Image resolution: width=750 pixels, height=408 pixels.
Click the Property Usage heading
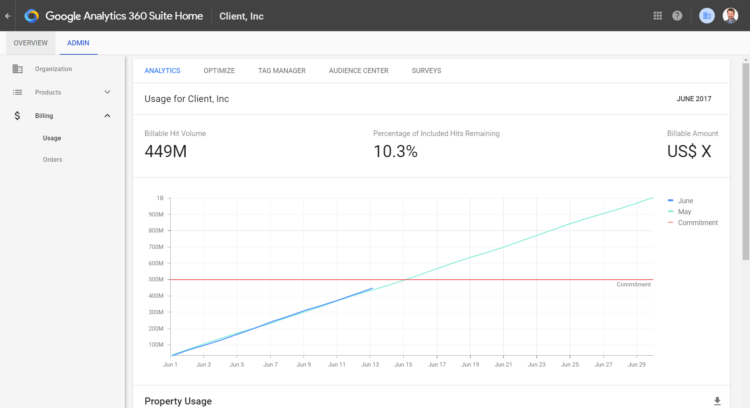coord(178,401)
